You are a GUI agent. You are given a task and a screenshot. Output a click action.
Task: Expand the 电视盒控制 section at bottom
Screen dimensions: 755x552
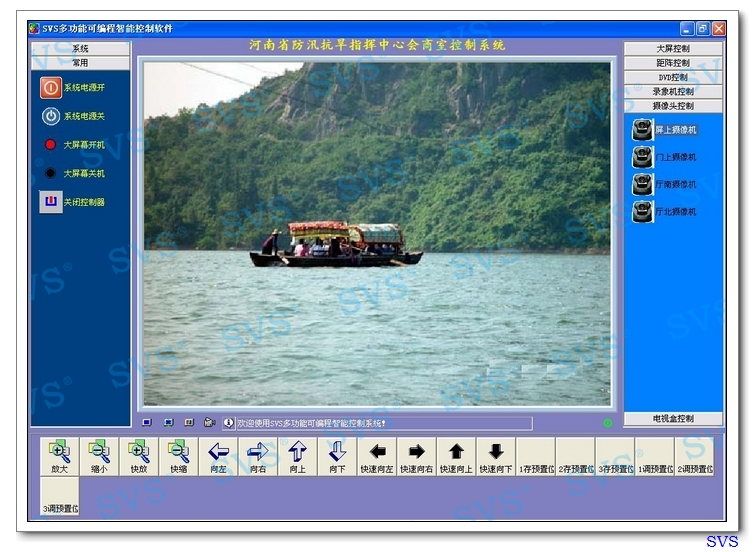[x=672, y=419]
